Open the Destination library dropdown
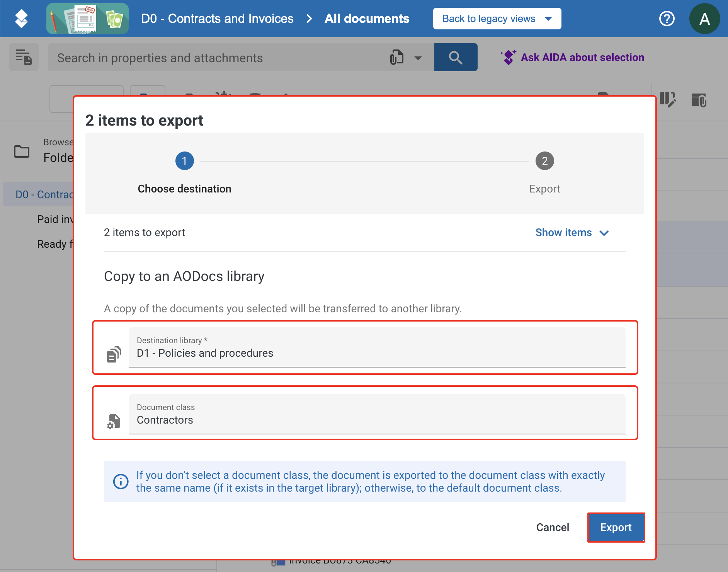This screenshot has height=572, width=728. click(377, 347)
